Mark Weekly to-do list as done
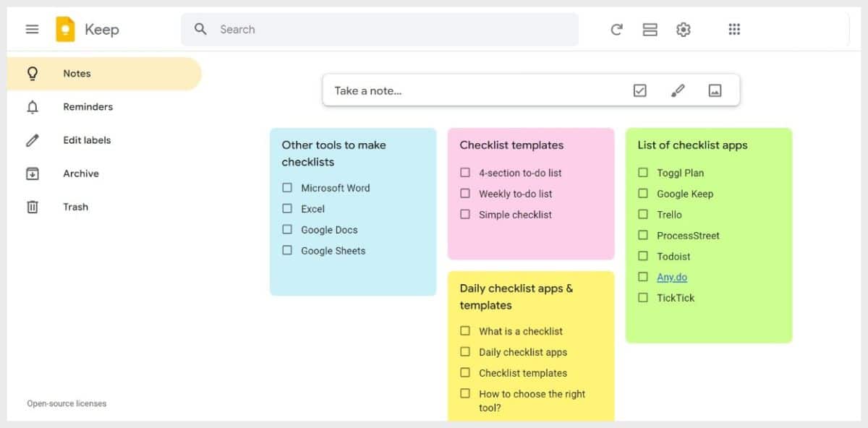Screen dimensions: 868x428 466,194
